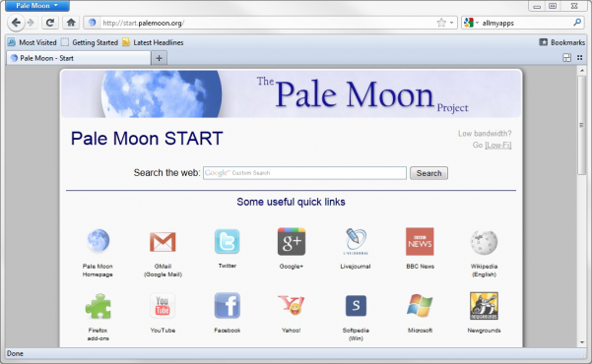Open the BBC News quick link icon
The width and height of the screenshot is (592, 364).
point(420,241)
